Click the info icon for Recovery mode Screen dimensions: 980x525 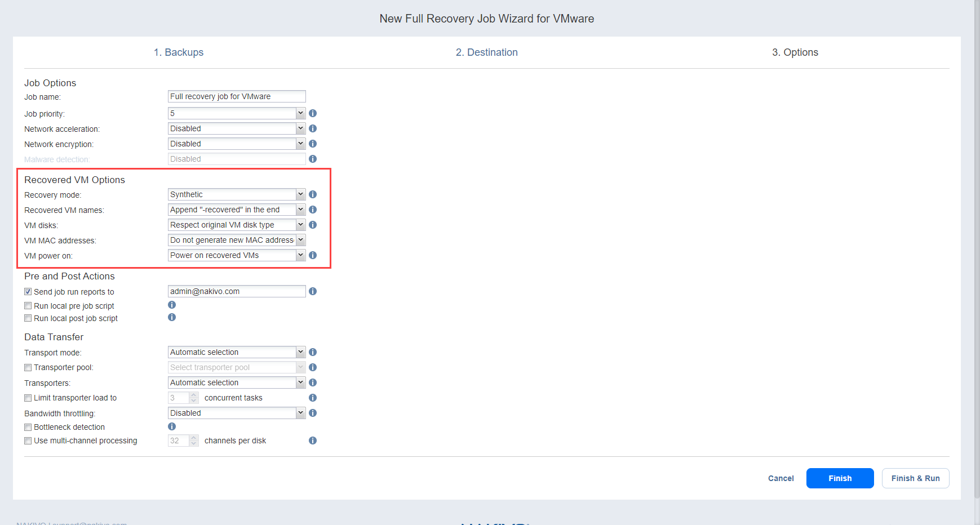(x=313, y=194)
